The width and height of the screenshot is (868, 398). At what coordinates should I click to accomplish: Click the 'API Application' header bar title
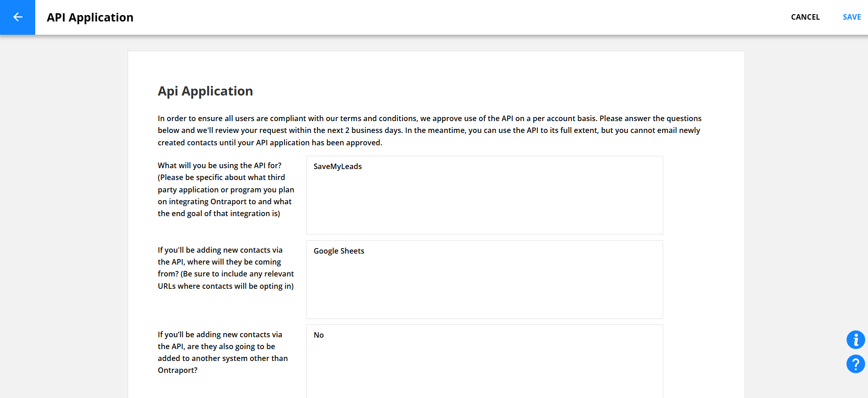point(90,17)
